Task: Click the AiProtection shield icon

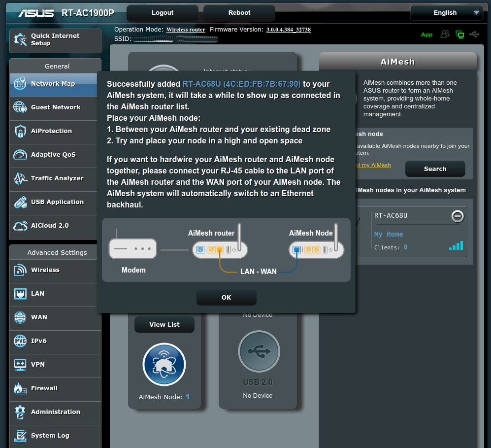Action: pyautogui.click(x=20, y=131)
